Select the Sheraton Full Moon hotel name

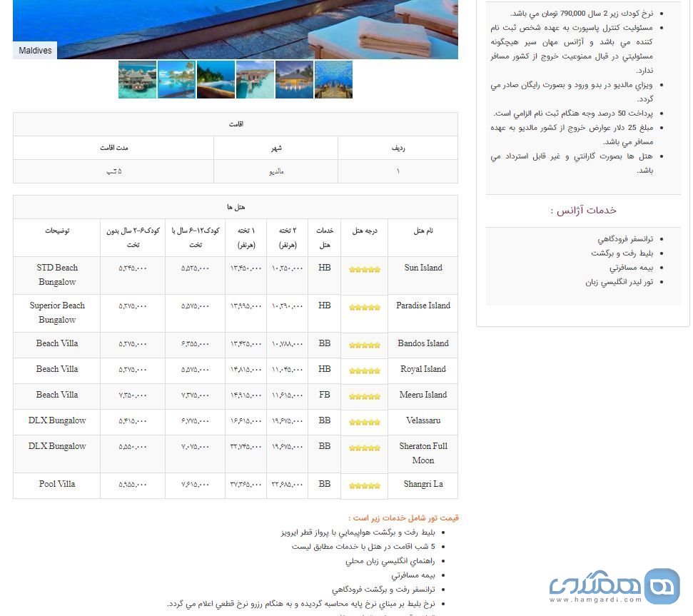point(423,453)
